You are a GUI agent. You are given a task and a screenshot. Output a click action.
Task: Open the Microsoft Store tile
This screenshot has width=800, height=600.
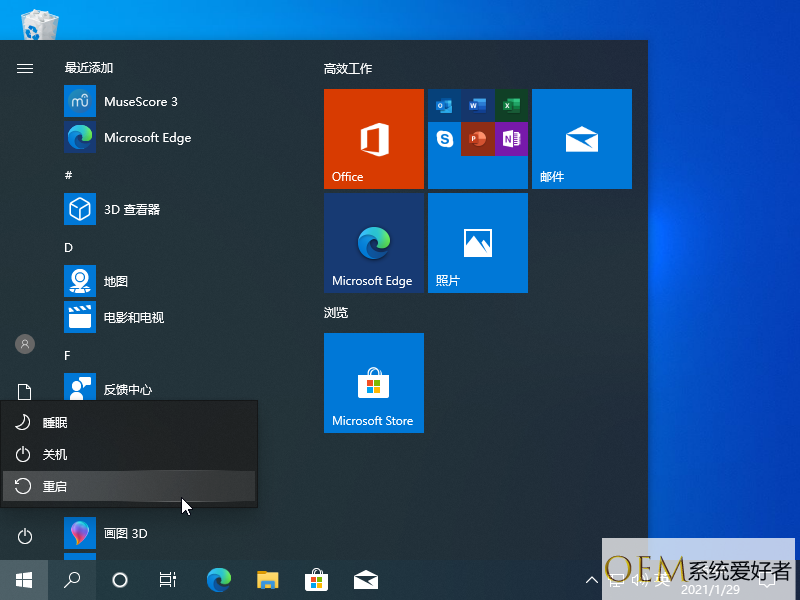click(374, 383)
